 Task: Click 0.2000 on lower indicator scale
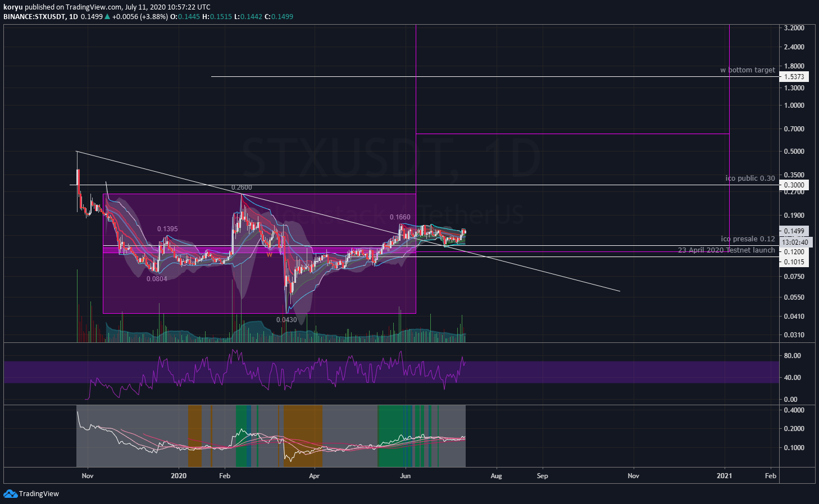(x=794, y=429)
